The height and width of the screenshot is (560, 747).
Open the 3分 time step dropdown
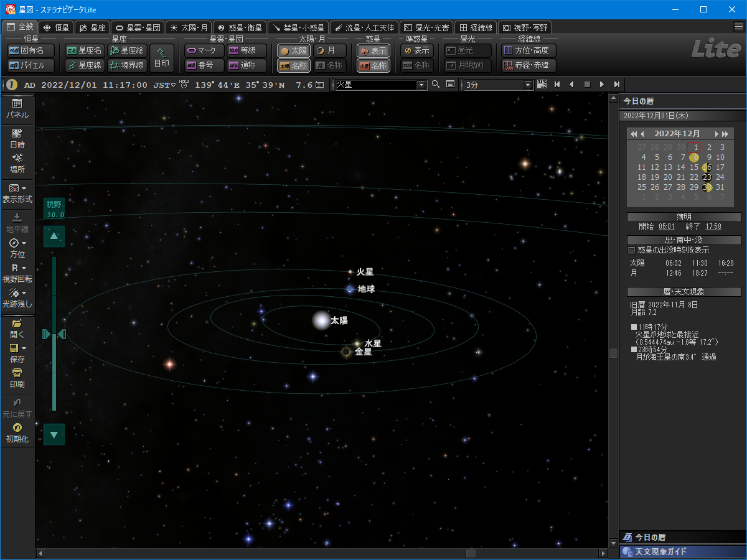click(x=529, y=85)
